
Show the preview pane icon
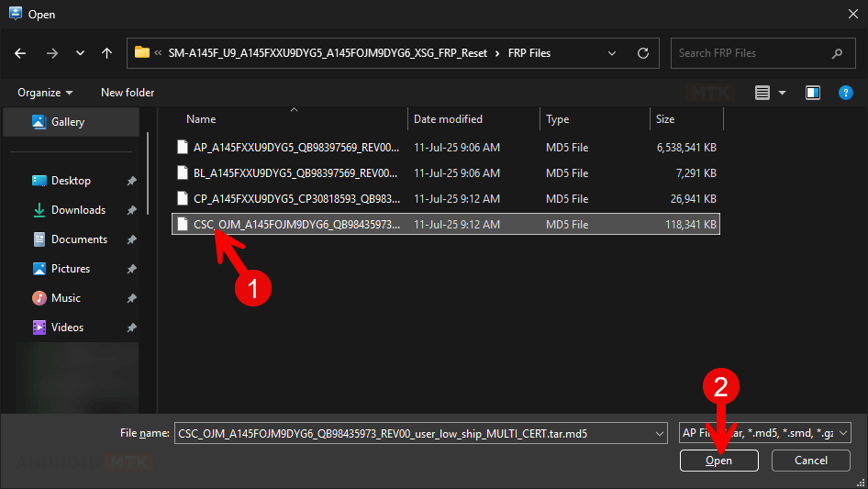(x=812, y=93)
